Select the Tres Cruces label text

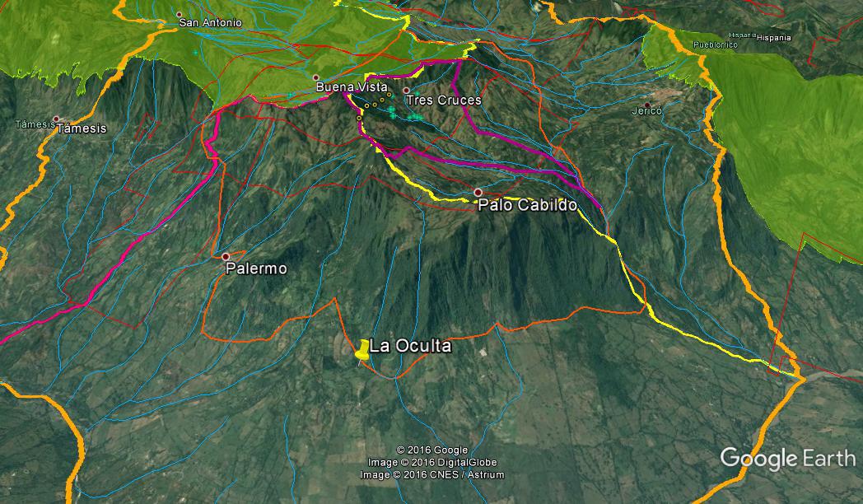443,100
